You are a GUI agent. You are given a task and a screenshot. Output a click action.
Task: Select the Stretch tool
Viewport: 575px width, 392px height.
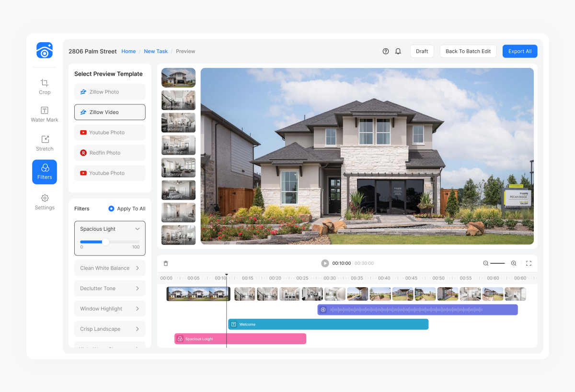45,143
